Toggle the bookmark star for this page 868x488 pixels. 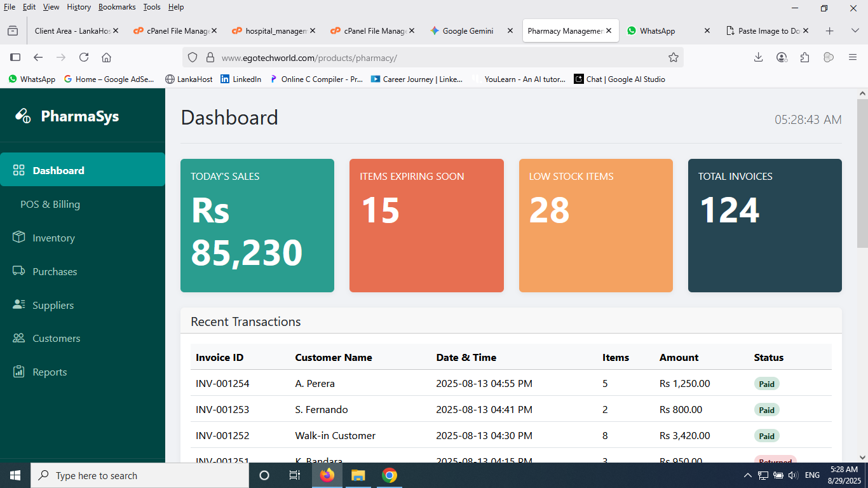tap(673, 57)
